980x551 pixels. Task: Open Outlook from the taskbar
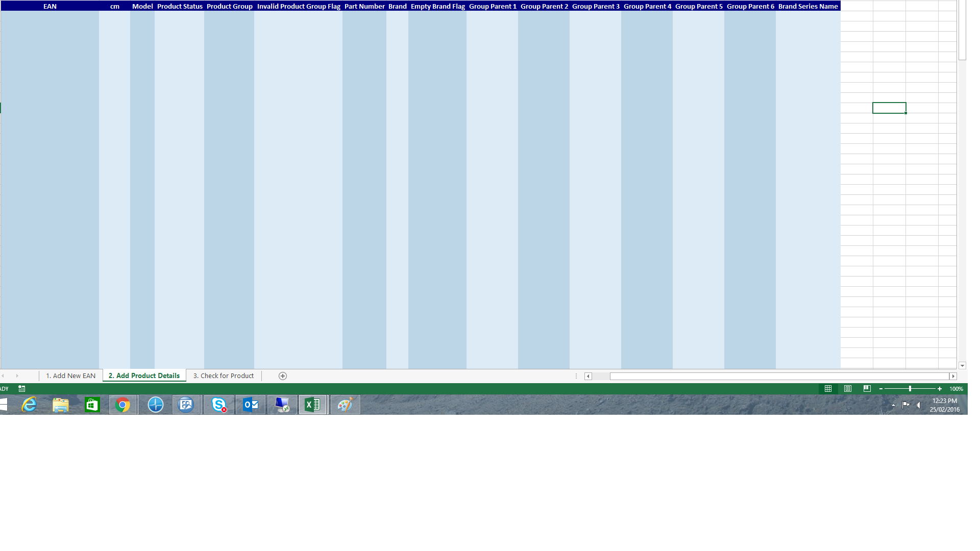(x=251, y=405)
